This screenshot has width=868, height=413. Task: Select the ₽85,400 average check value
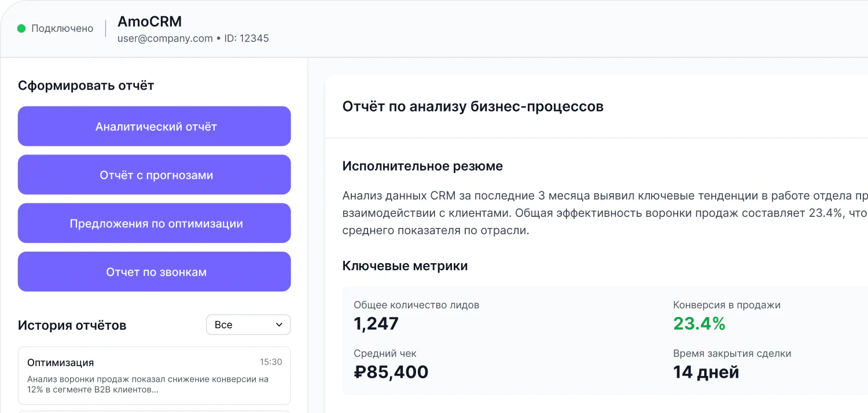pyautogui.click(x=391, y=372)
